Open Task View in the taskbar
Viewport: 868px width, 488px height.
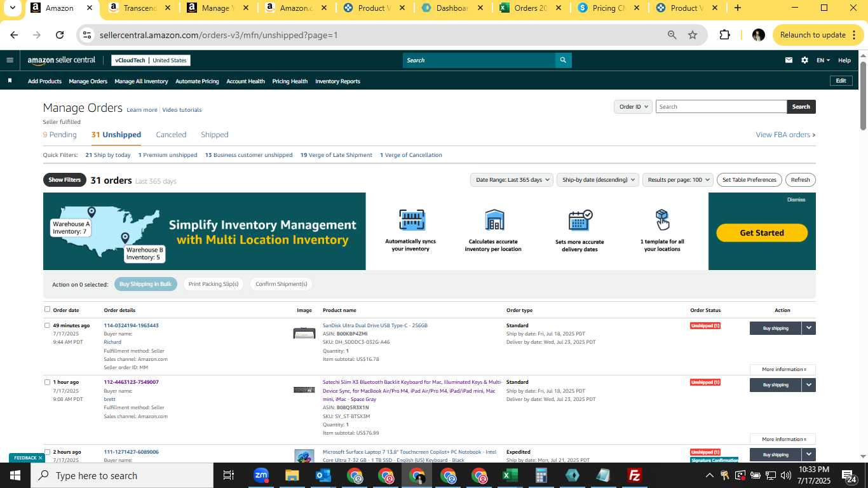(229, 475)
